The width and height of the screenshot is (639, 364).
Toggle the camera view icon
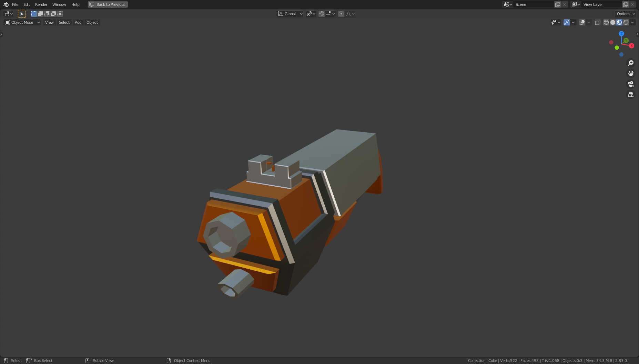[x=631, y=84]
